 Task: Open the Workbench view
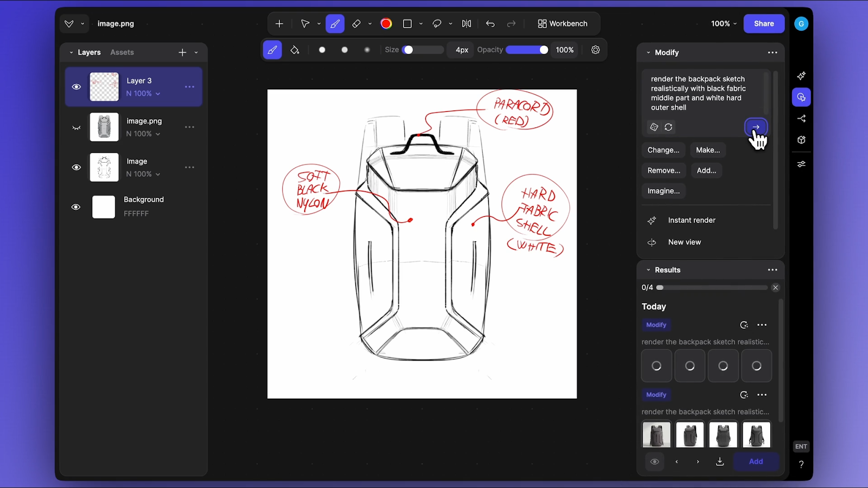click(563, 24)
